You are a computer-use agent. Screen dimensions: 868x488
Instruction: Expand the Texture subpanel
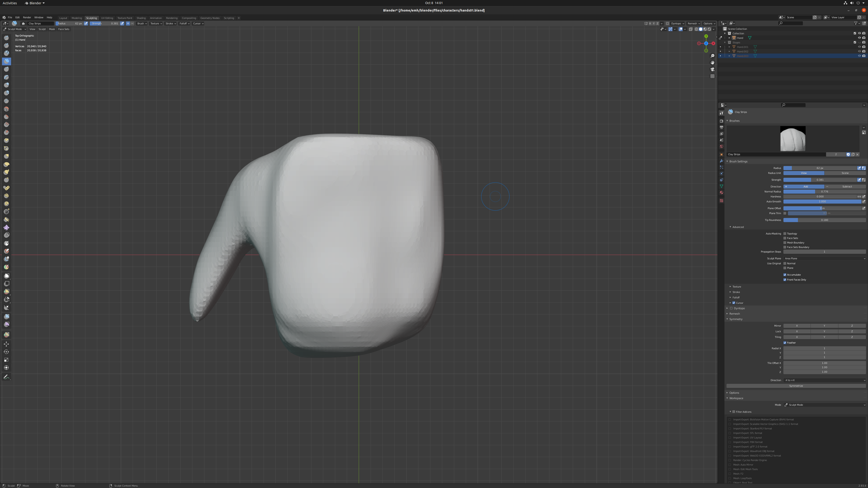click(737, 287)
